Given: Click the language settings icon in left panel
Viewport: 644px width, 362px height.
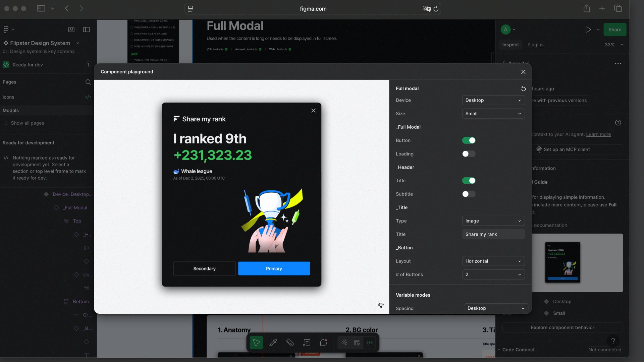Looking at the screenshot, I should pyautogui.click(x=71, y=29).
